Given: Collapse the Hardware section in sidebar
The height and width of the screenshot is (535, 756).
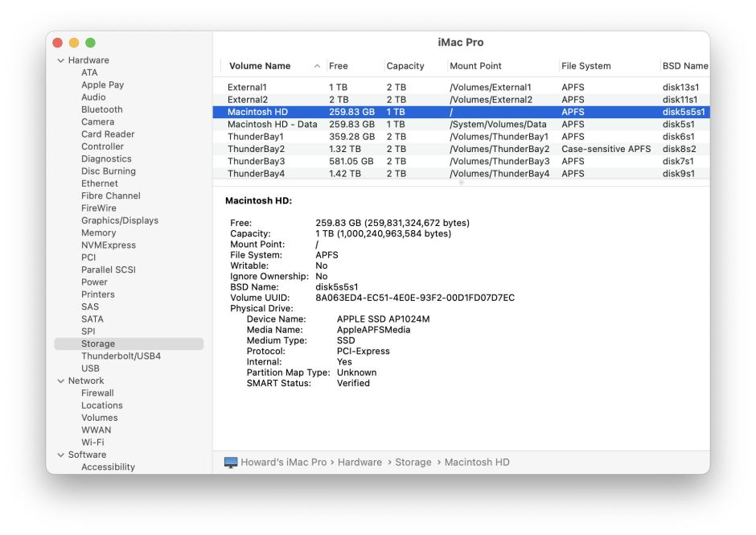Looking at the screenshot, I should click(60, 60).
